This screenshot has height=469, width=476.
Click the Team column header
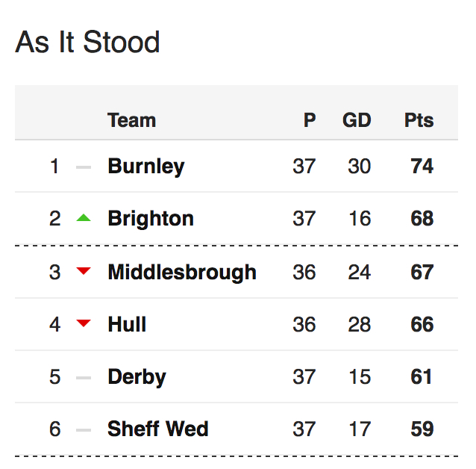132,120
